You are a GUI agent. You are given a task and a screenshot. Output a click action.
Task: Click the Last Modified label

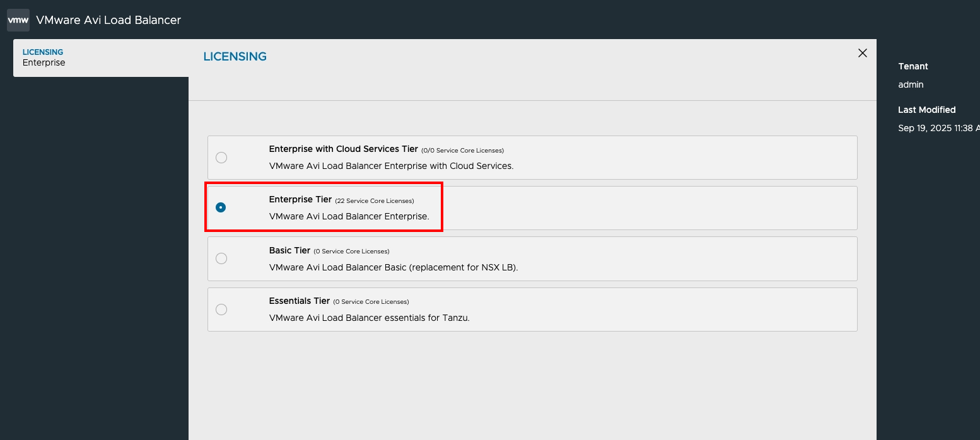927,110
